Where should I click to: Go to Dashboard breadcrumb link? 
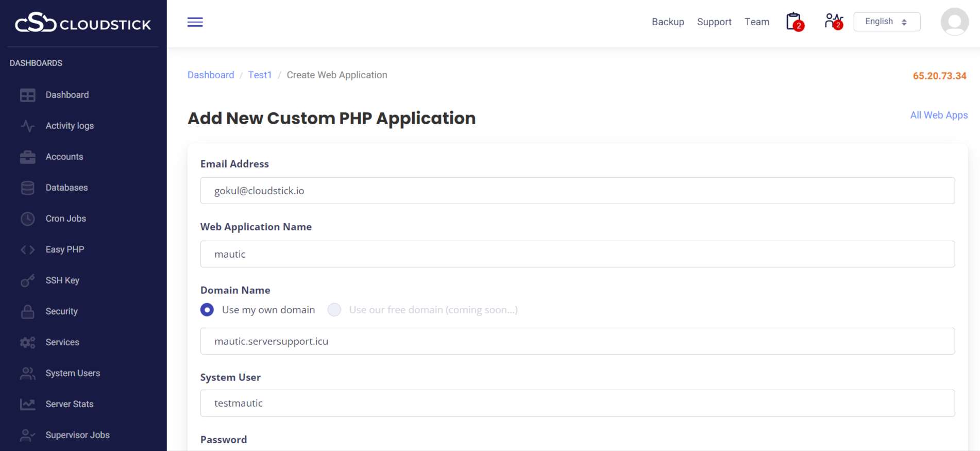[x=211, y=75]
